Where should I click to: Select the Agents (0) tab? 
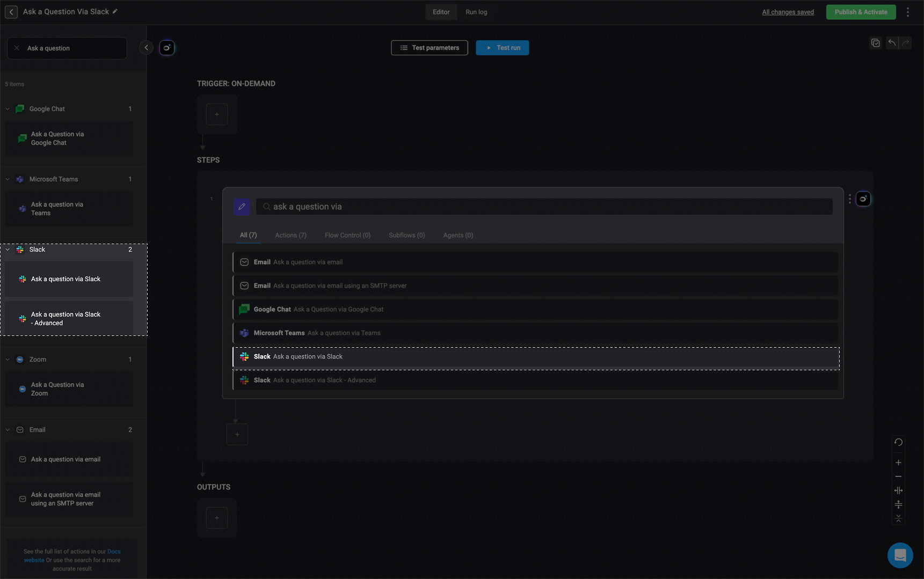pyautogui.click(x=458, y=235)
